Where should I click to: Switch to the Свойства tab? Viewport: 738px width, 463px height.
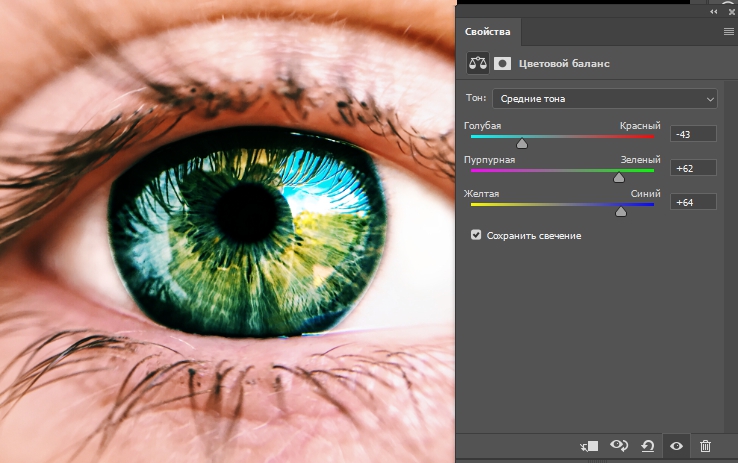coord(488,32)
